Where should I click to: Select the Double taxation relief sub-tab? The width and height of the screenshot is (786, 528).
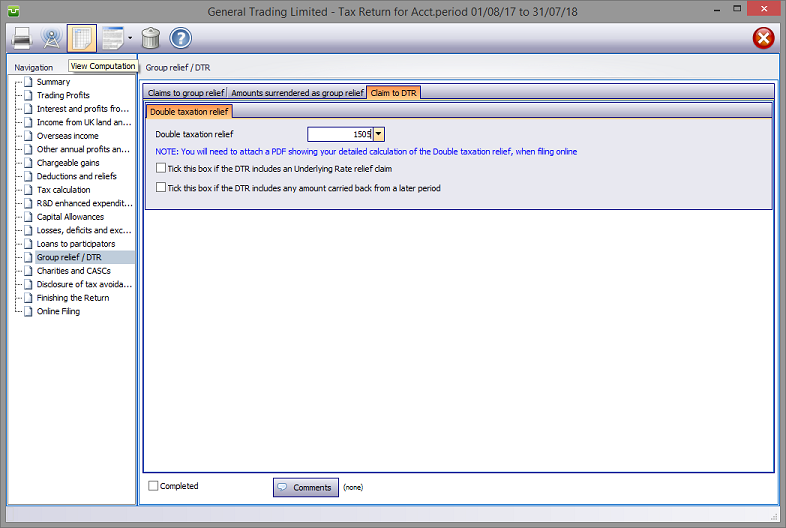(x=189, y=112)
